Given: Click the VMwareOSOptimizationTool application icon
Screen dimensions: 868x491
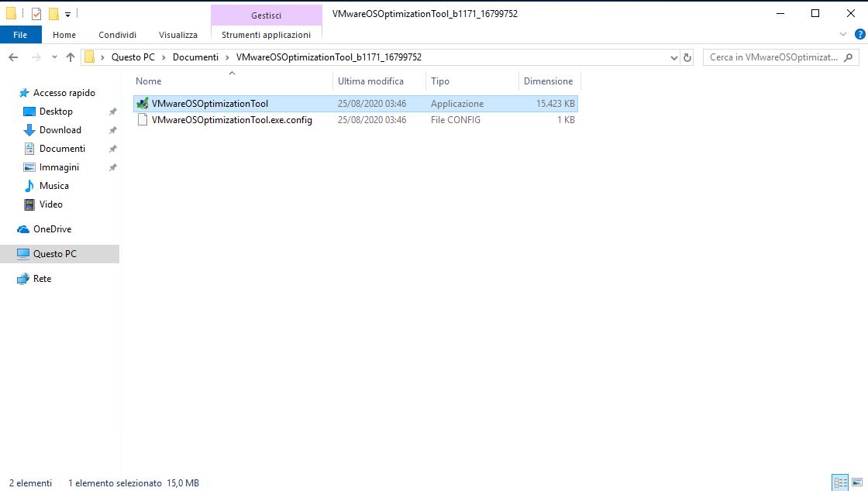Looking at the screenshot, I should click(x=143, y=104).
